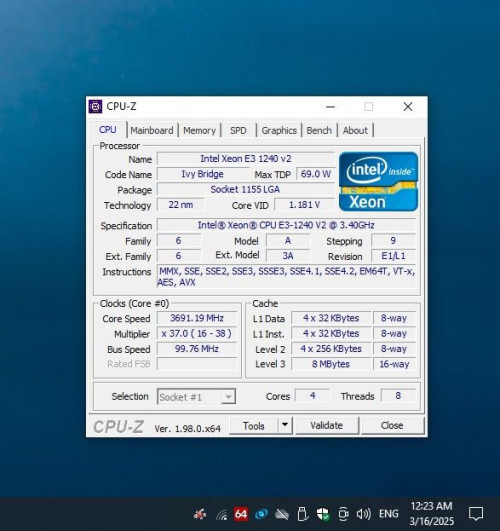The height and width of the screenshot is (531, 500).
Task: Click the Validate button
Action: click(327, 425)
